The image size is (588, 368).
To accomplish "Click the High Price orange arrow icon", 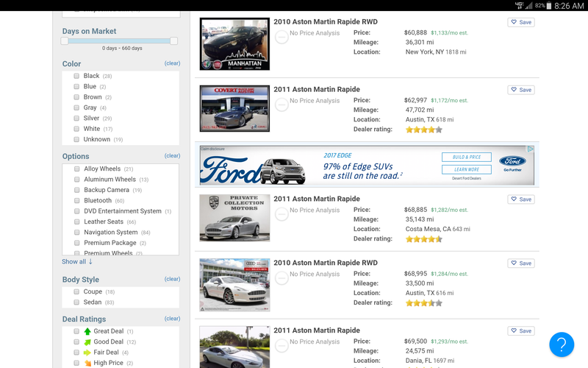I will tap(87, 363).
